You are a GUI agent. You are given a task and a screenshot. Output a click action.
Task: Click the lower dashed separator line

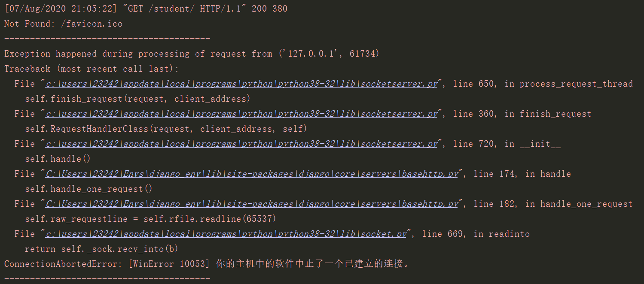(x=107, y=279)
